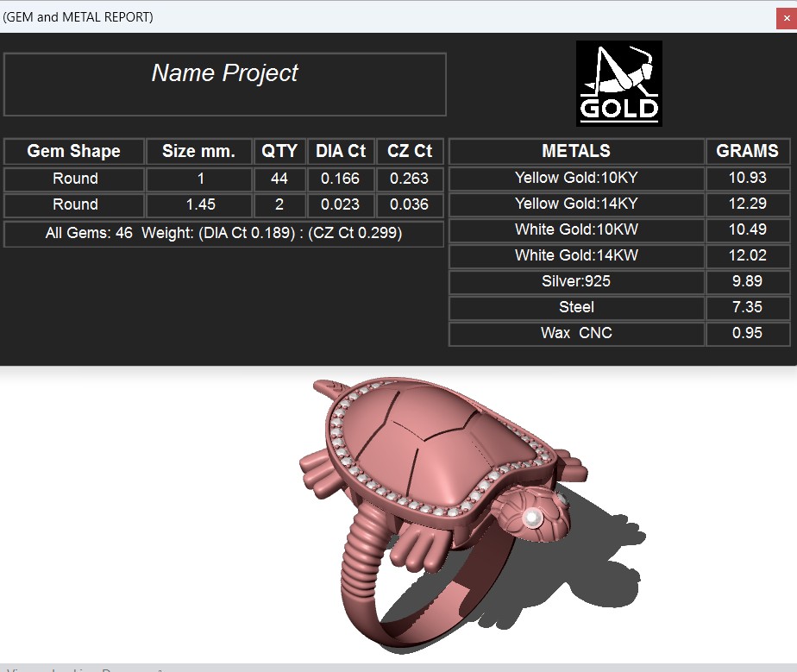Click the Yellow Gold:10KY row
Viewport: 797px width, 672px height.
[576, 178]
